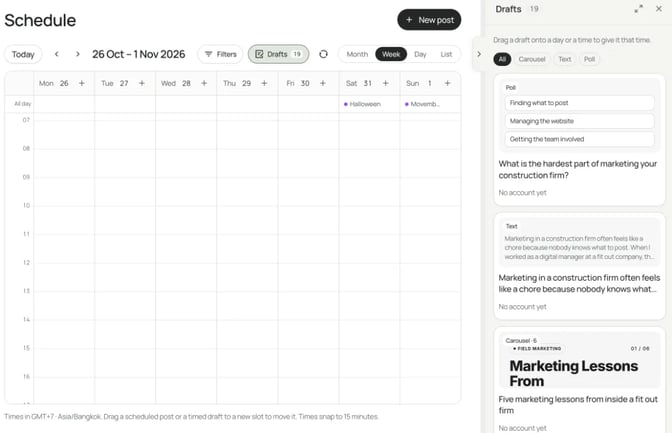Add a post on Sat 31

386,83
